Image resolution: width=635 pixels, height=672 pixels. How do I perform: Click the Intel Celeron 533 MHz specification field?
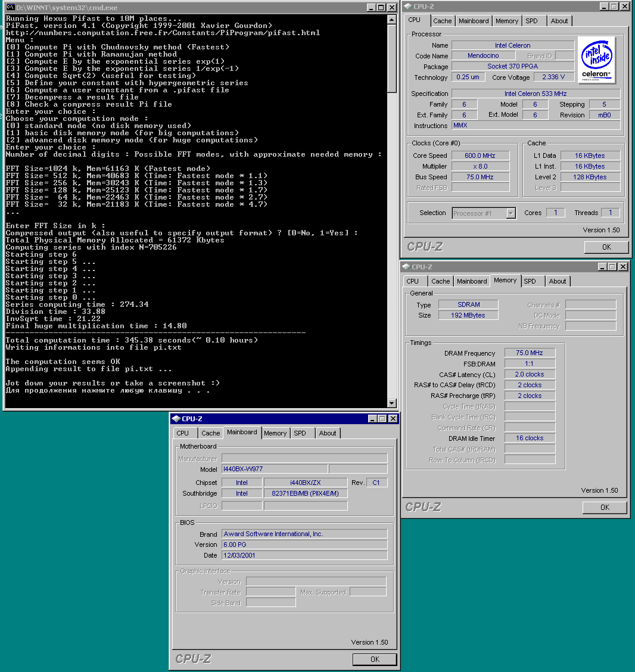tap(536, 94)
